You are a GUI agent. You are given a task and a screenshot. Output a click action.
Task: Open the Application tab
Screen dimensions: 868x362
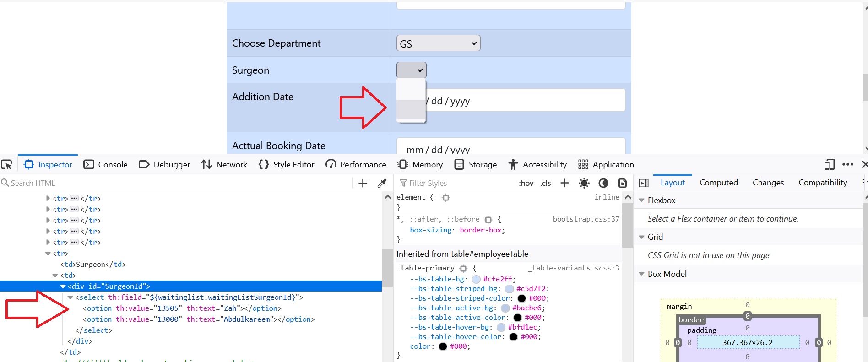(606, 164)
